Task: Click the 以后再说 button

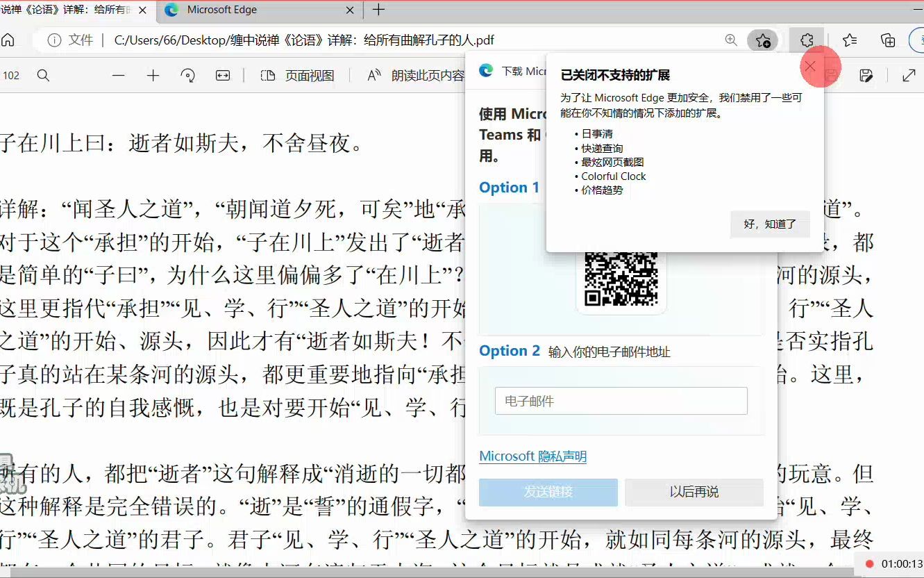Action: [694, 492]
